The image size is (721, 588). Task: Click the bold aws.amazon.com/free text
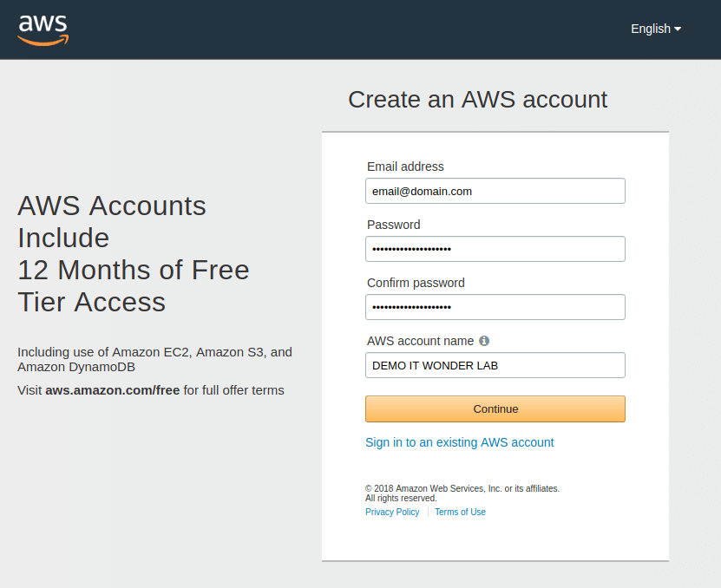pos(112,390)
